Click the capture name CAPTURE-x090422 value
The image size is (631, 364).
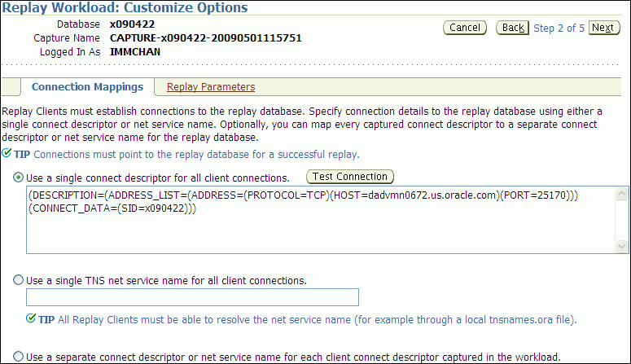tap(206, 37)
